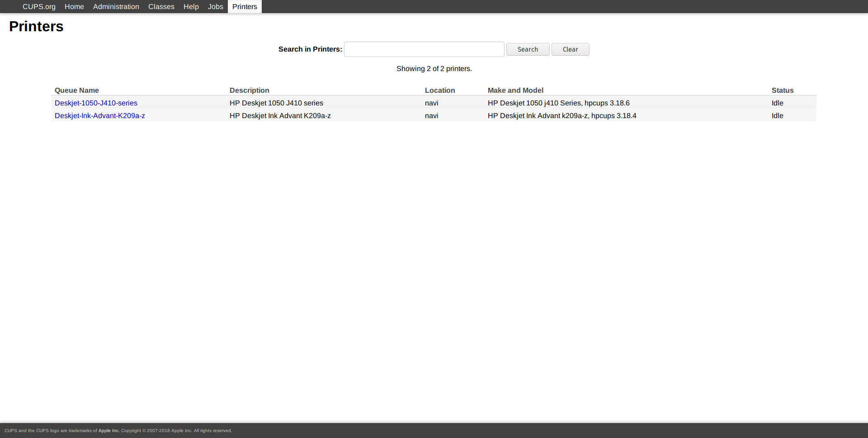
Task: Focus the Search in Printers text field
Action: click(424, 49)
